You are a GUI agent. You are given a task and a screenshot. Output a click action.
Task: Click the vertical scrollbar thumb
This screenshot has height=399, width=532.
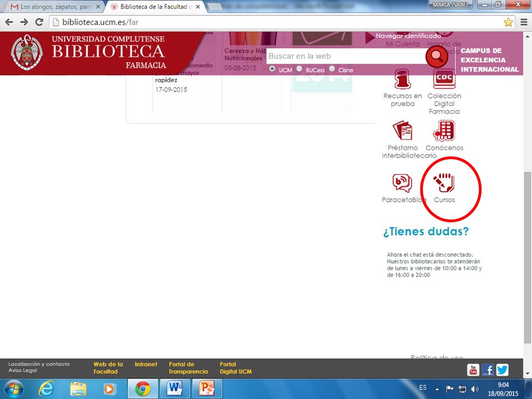tap(527, 257)
